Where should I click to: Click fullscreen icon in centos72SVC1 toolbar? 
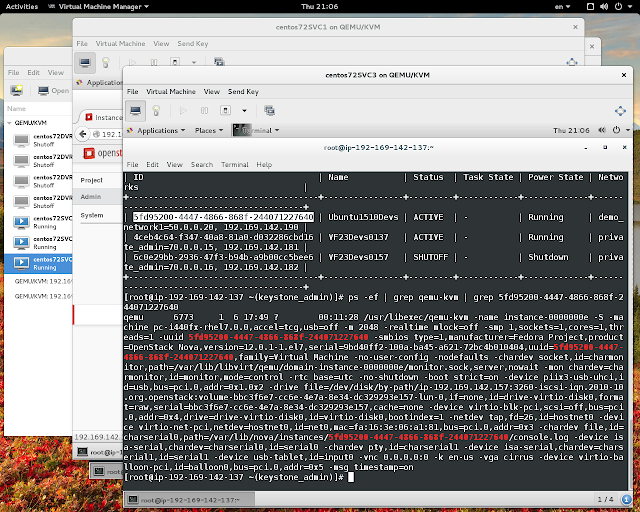point(572,62)
